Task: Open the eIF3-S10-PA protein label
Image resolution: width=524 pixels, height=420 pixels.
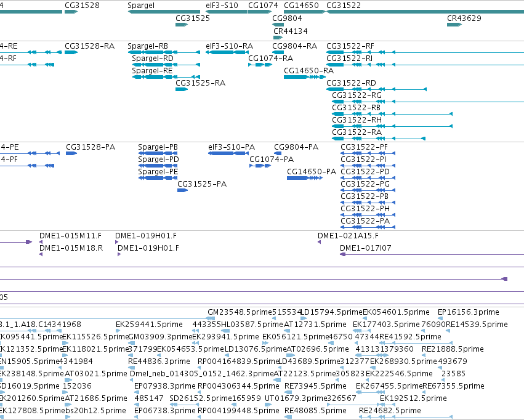Action: (232, 147)
